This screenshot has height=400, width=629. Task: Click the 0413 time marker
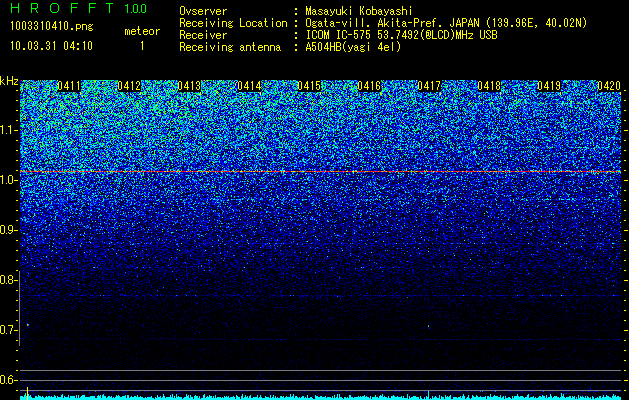pyautogui.click(x=189, y=86)
